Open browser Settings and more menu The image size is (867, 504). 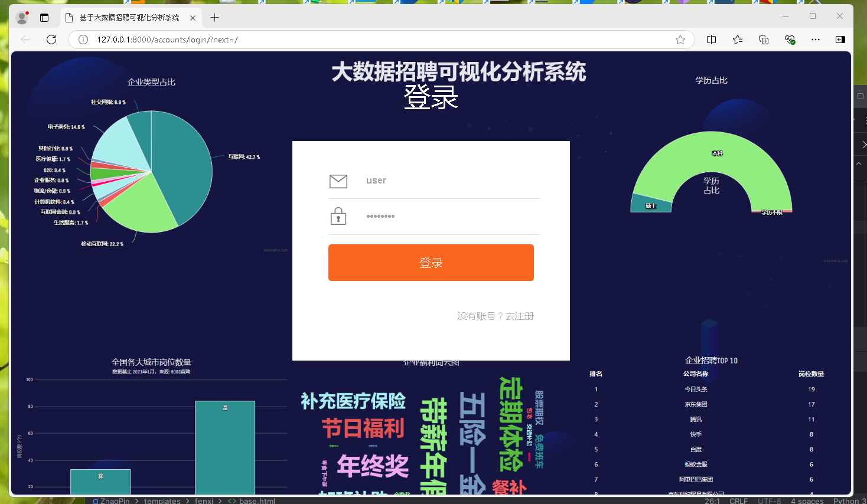coord(816,40)
